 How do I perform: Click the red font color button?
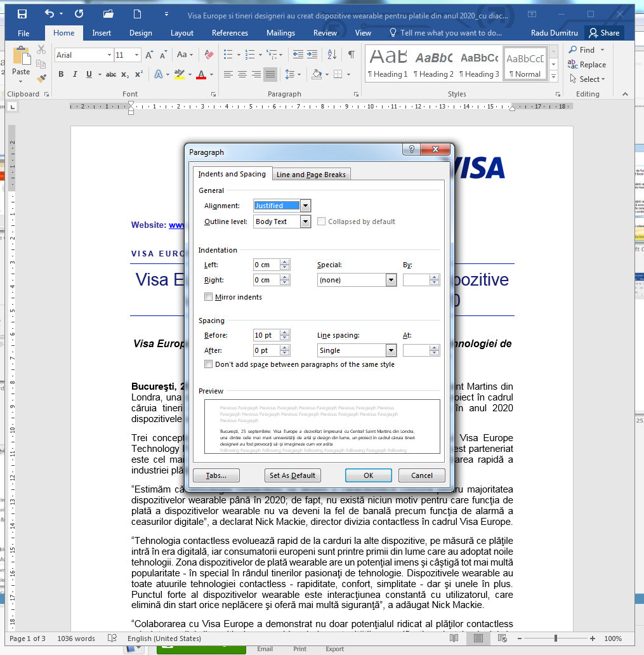[201, 74]
